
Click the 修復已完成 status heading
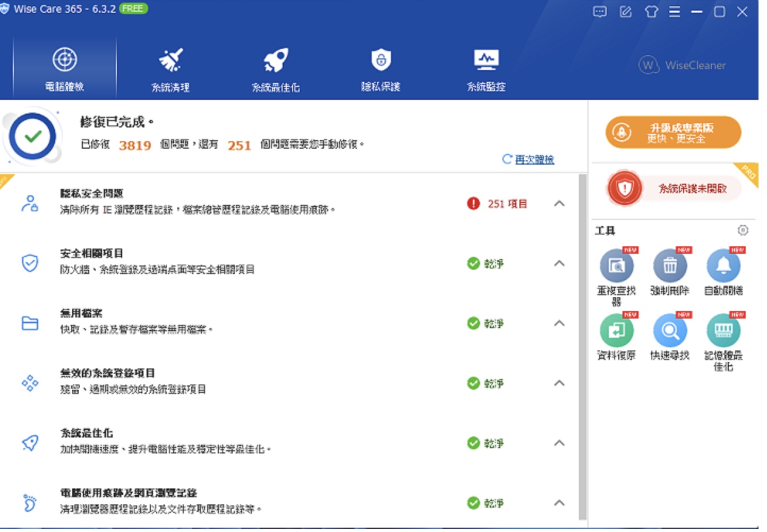pyautogui.click(x=117, y=122)
